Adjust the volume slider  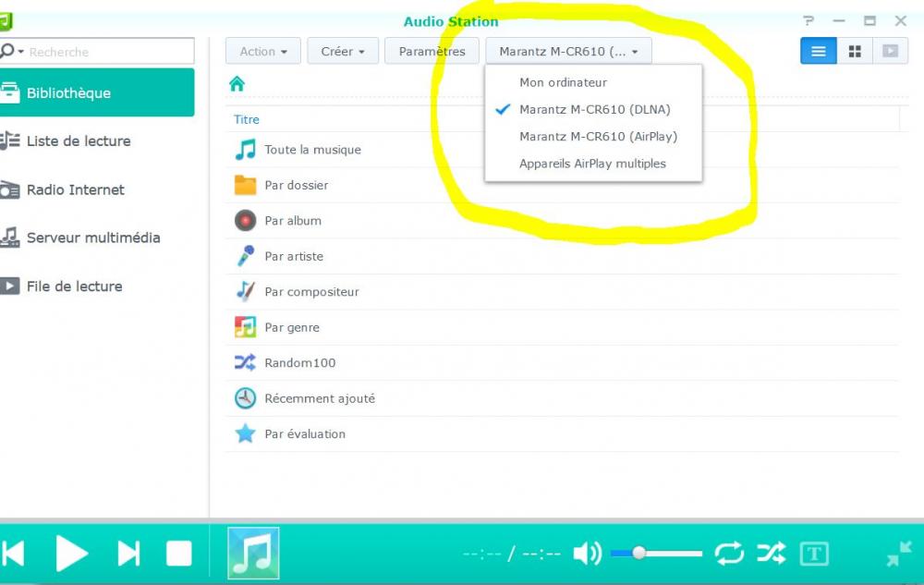point(656,554)
